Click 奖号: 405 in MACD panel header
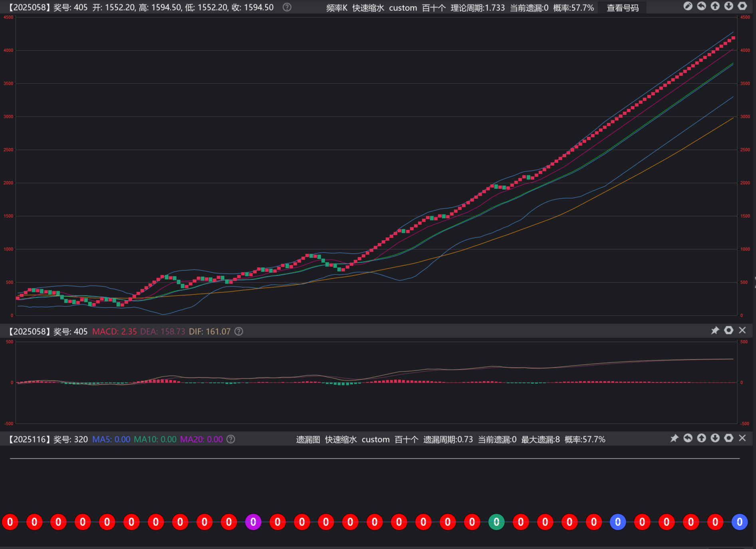Screen dimensions: 756x549 click(71, 332)
